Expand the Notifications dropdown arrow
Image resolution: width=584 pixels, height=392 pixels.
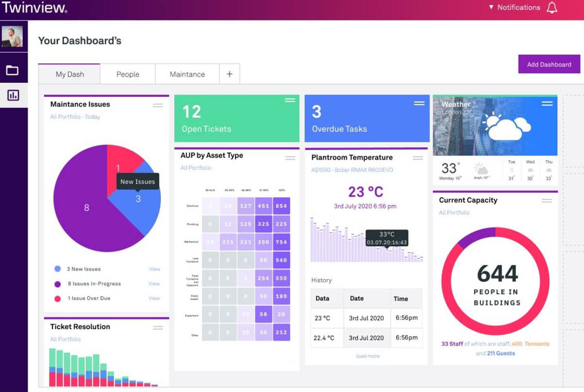tap(492, 7)
